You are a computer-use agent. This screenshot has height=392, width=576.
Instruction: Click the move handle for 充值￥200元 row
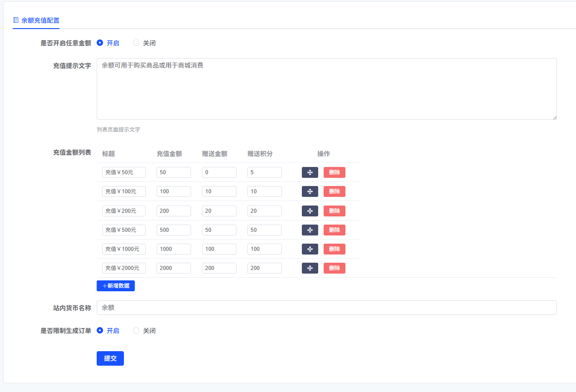(x=310, y=211)
